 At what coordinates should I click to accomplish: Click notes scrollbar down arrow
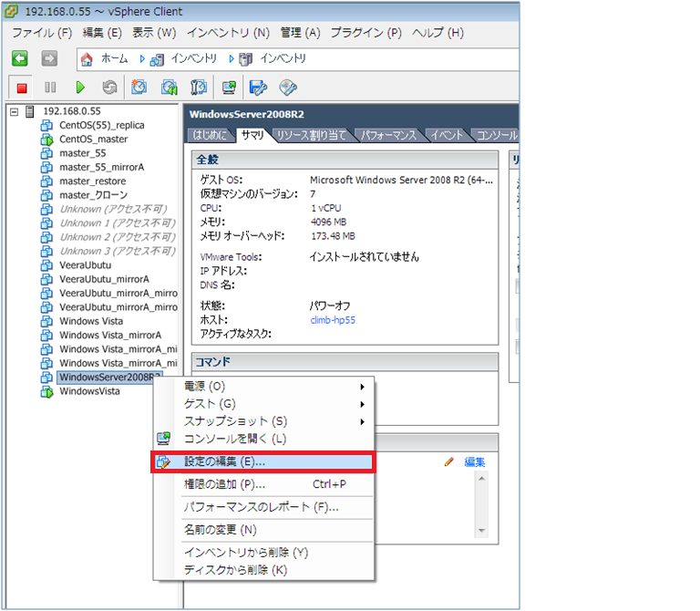[481, 531]
